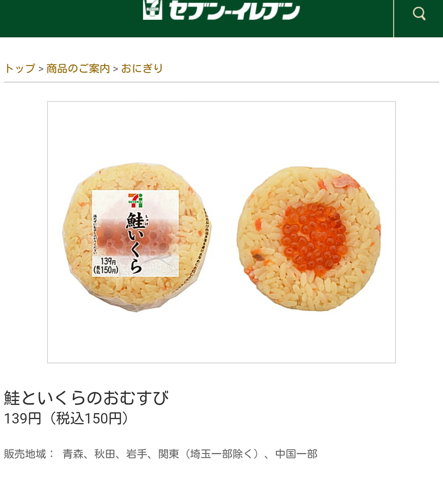This screenshot has width=443, height=504.
Task: Click the 中国一部 region text
Action: [296, 454]
